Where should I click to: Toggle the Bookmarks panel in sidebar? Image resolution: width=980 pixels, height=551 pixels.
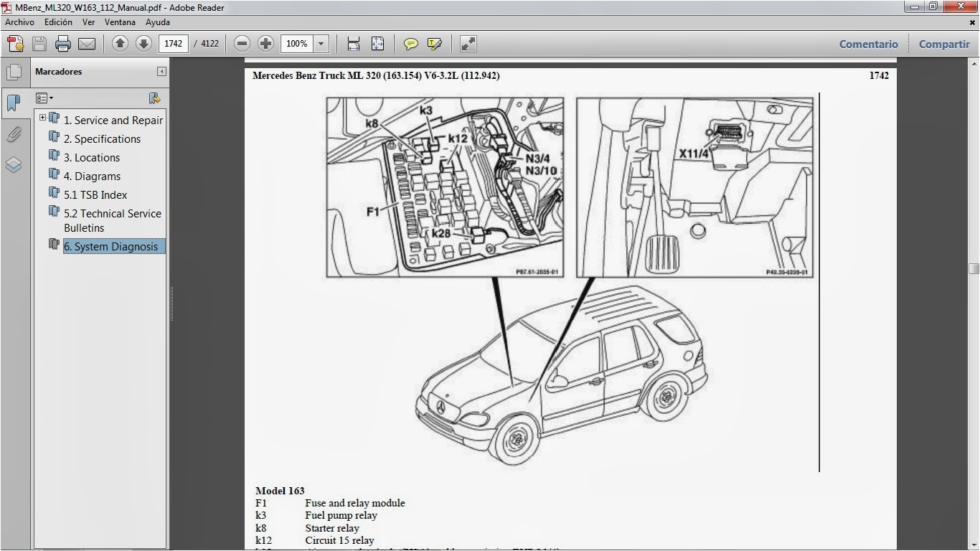pos(13,103)
